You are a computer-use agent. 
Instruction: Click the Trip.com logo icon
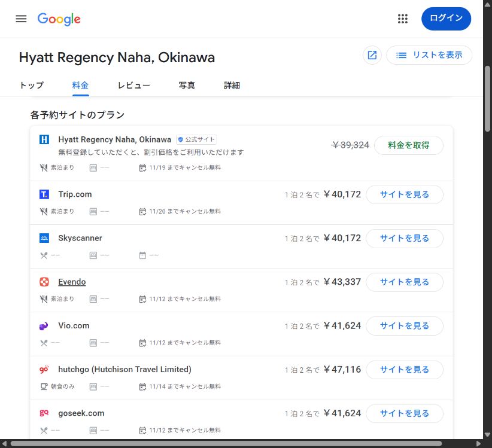[44, 194]
